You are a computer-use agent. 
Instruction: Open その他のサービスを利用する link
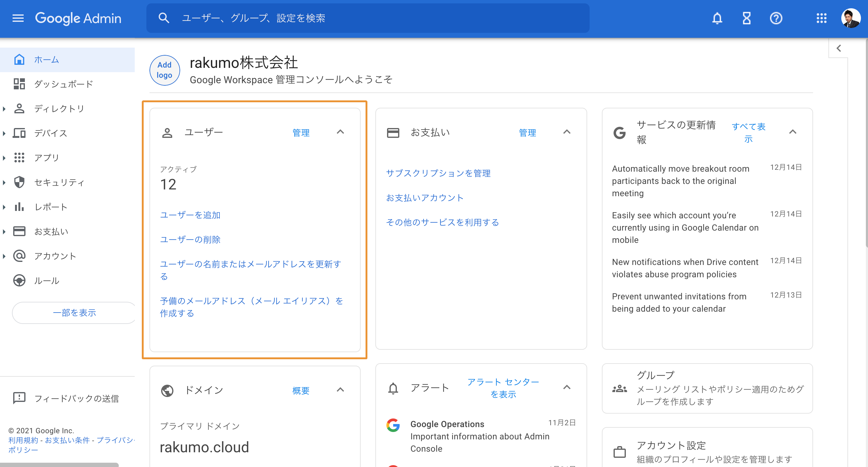(x=442, y=222)
